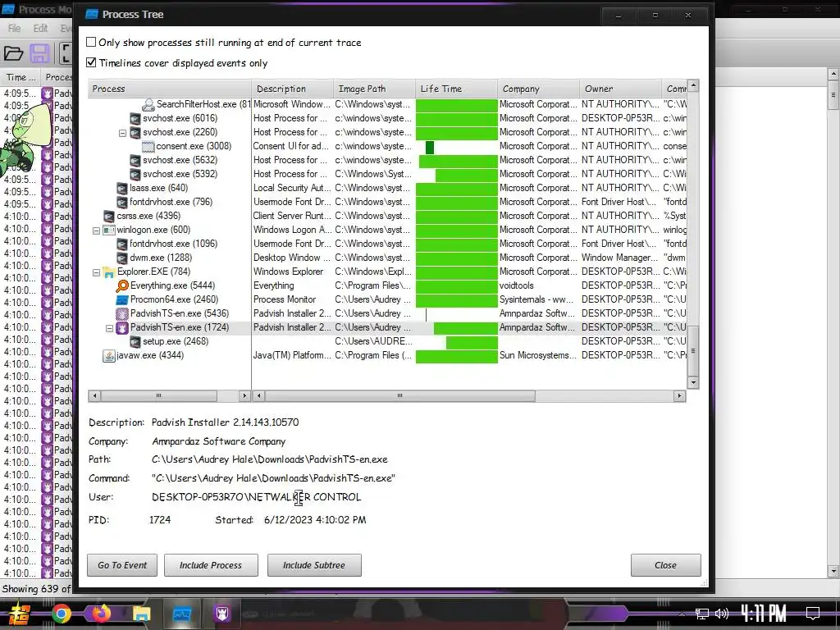Uncheck 'Timelines cover displayed events only'
Viewport: 840px width, 630px height.
(x=91, y=62)
